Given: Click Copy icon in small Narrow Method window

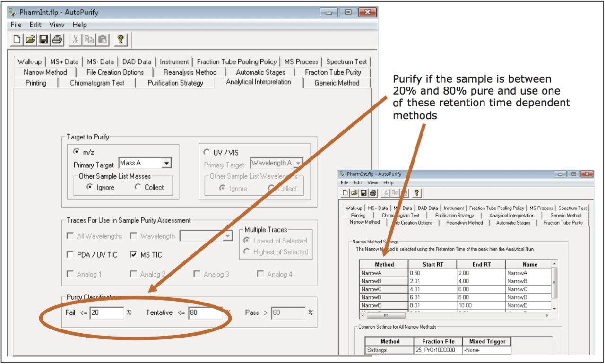Looking at the screenshot, I should pyautogui.click(x=395, y=193).
